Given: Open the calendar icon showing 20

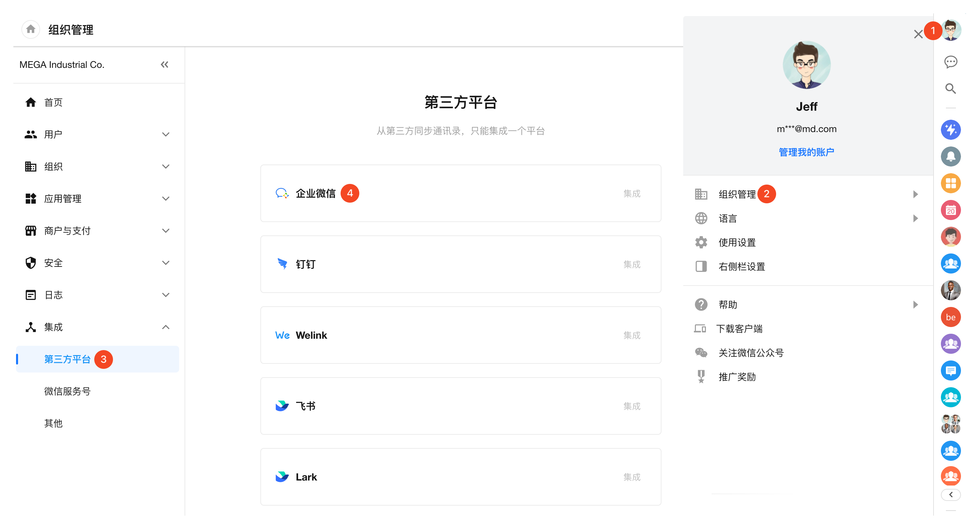Looking at the screenshot, I should (x=950, y=210).
